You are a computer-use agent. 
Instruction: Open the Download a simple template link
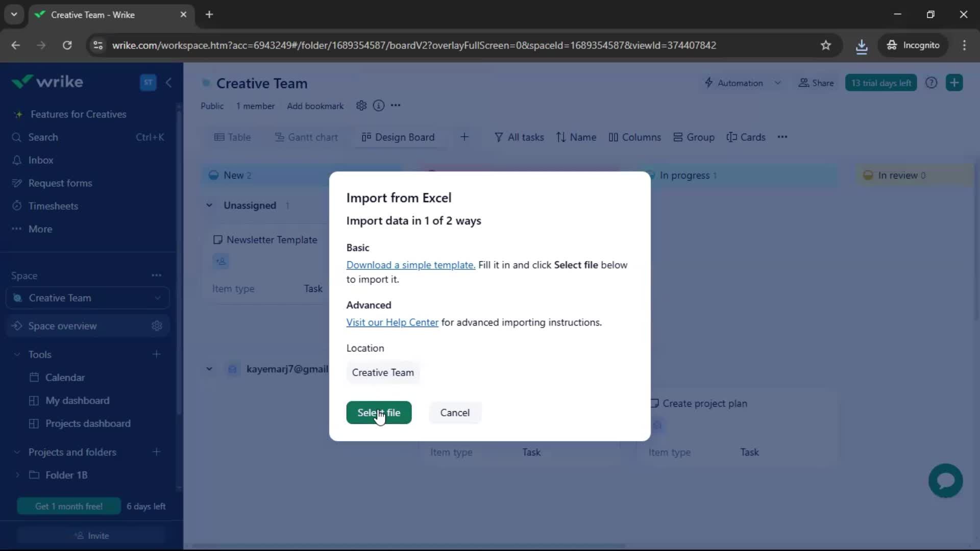(410, 265)
